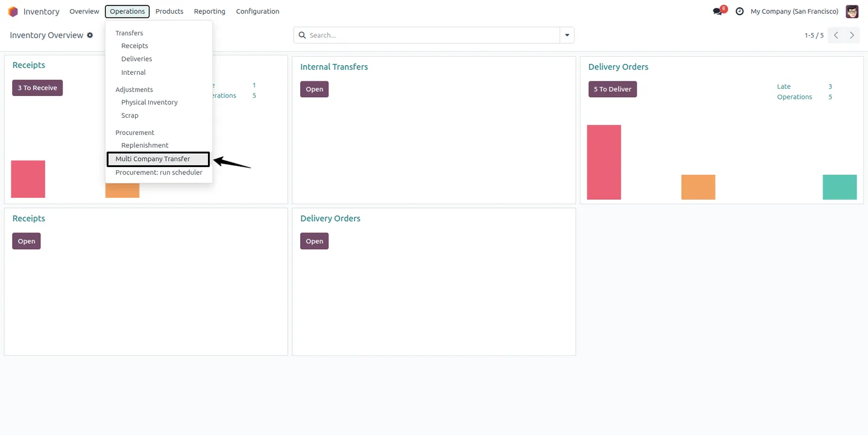Viewport: 868px width, 435px height.
Task: Click Delivery Orders operations count 5
Action: (x=830, y=97)
